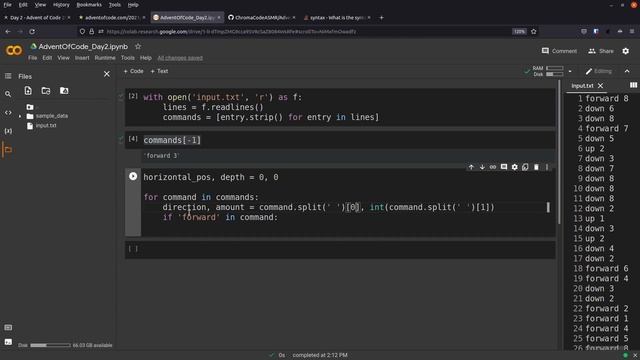Open the Runtime menu
Screen dimensions: 640x360
105,58
